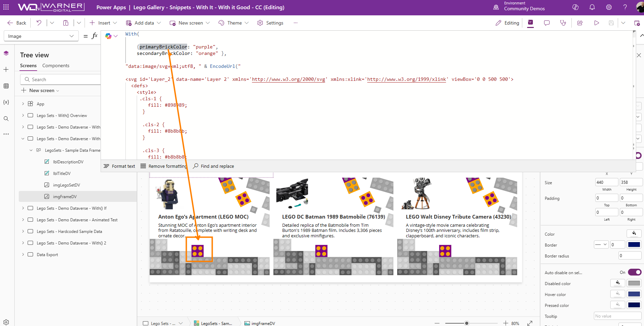Image resolution: width=644 pixels, height=326 pixels.
Task: Open the Hover color swatch
Action: click(634, 294)
